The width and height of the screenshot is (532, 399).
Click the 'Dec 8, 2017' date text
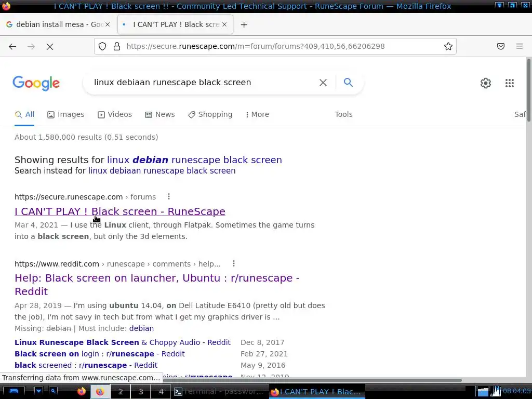pyautogui.click(x=262, y=342)
